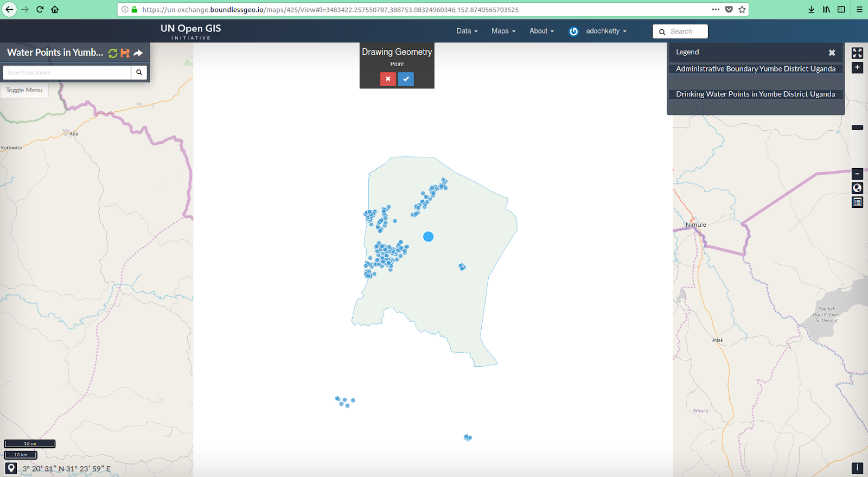Click the location pin coordinates icon
Viewport: 868px width, 477px height.
point(11,468)
